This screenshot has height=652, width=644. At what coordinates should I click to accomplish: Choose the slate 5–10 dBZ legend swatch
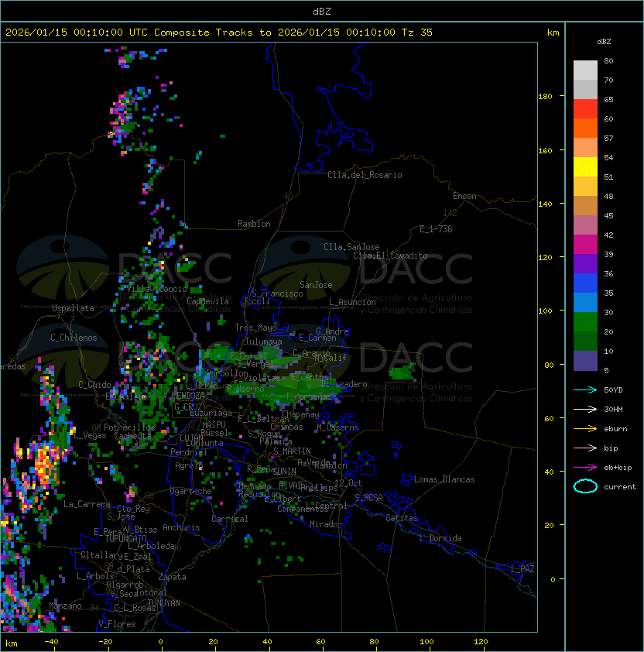click(585, 361)
